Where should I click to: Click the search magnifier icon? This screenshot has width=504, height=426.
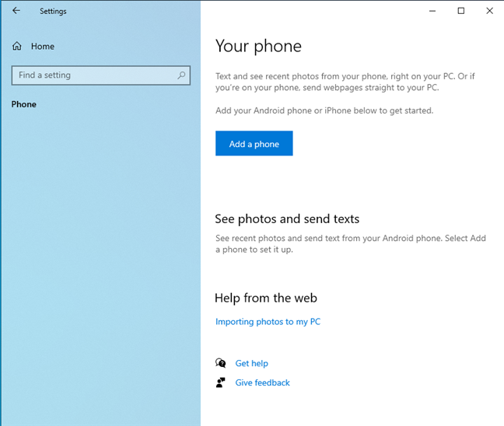[181, 75]
